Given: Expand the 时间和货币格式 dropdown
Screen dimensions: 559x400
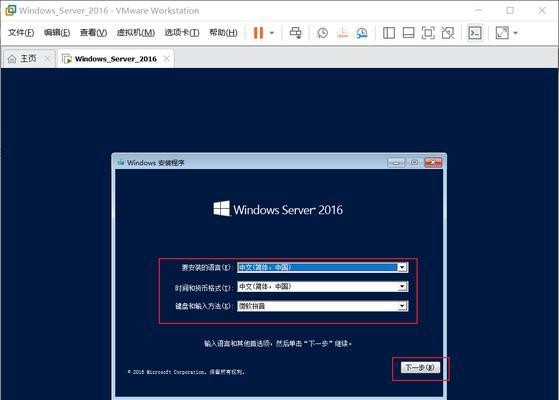Looking at the screenshot, I should point(402,287).
